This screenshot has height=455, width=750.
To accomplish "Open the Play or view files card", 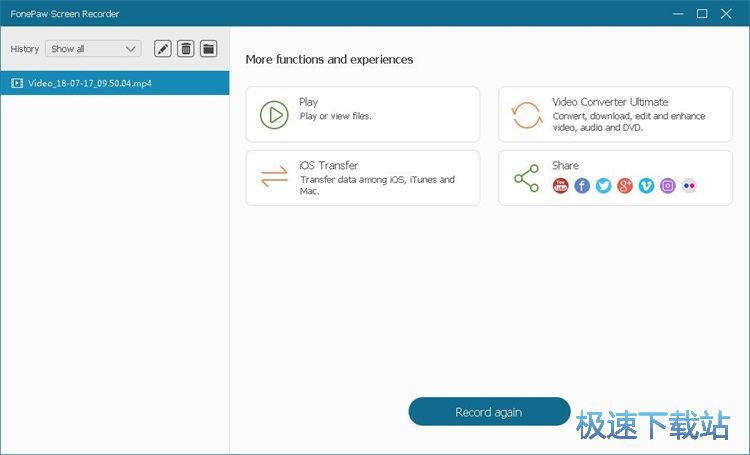I will pyautogui.click(x=363, y=114).
